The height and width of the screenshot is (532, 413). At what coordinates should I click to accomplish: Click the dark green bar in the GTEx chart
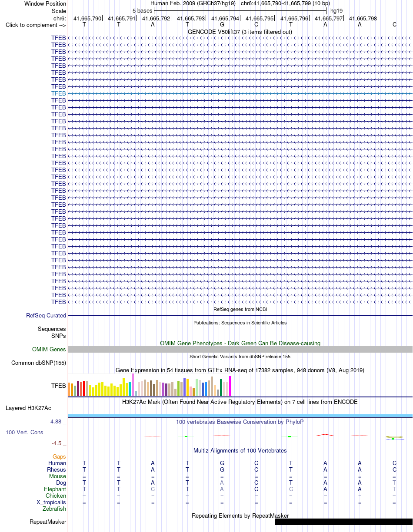pos(221,387)
